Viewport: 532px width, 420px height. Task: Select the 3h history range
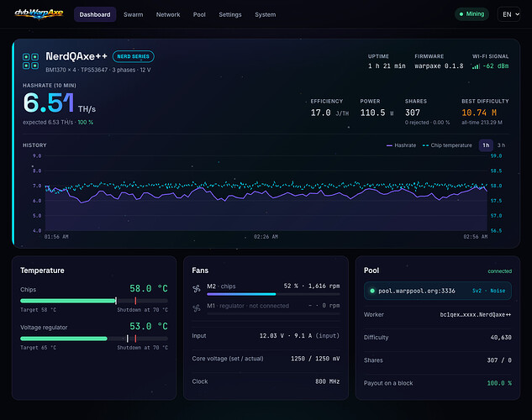click(501, 145)
